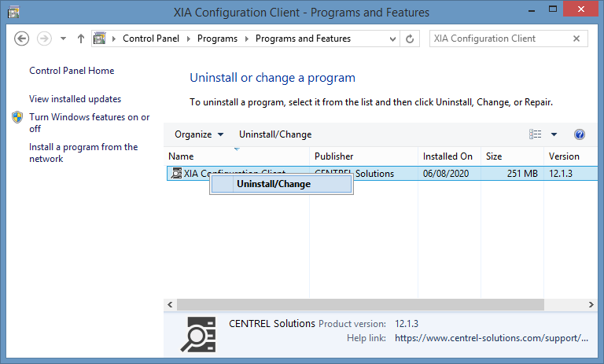
Task: Click the shield icon beside Windows features
Action: (x=17, y=117)
